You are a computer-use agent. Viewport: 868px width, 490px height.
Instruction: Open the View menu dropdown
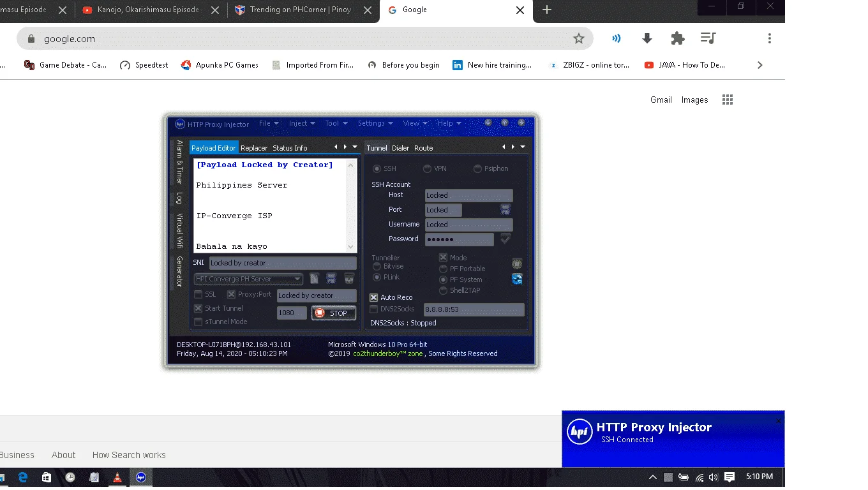tap(415, 123)
